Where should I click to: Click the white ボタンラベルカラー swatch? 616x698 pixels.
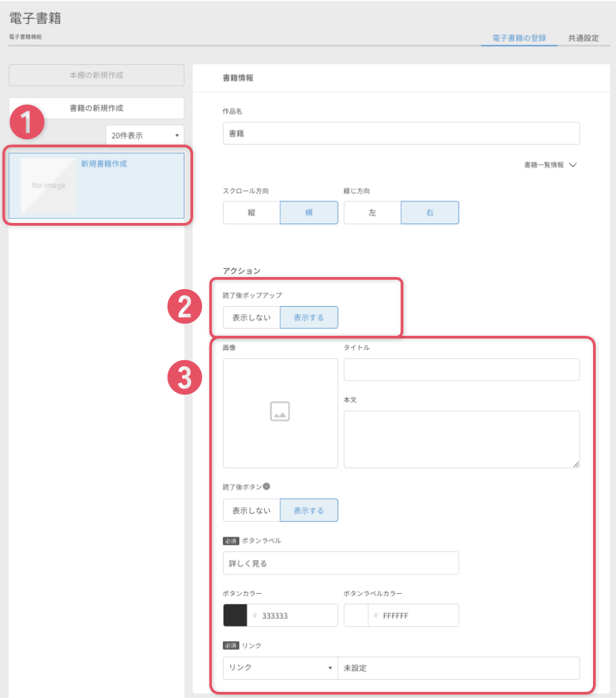click(356, 615)
